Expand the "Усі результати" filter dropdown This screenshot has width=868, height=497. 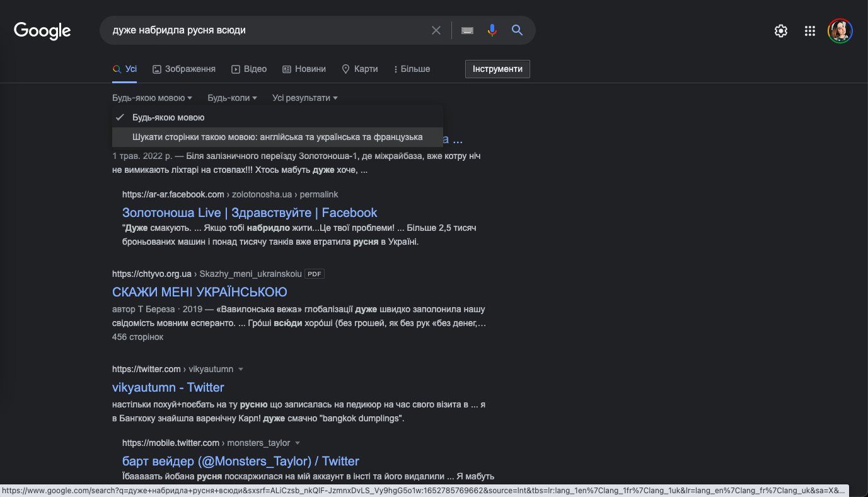[304, 98]
